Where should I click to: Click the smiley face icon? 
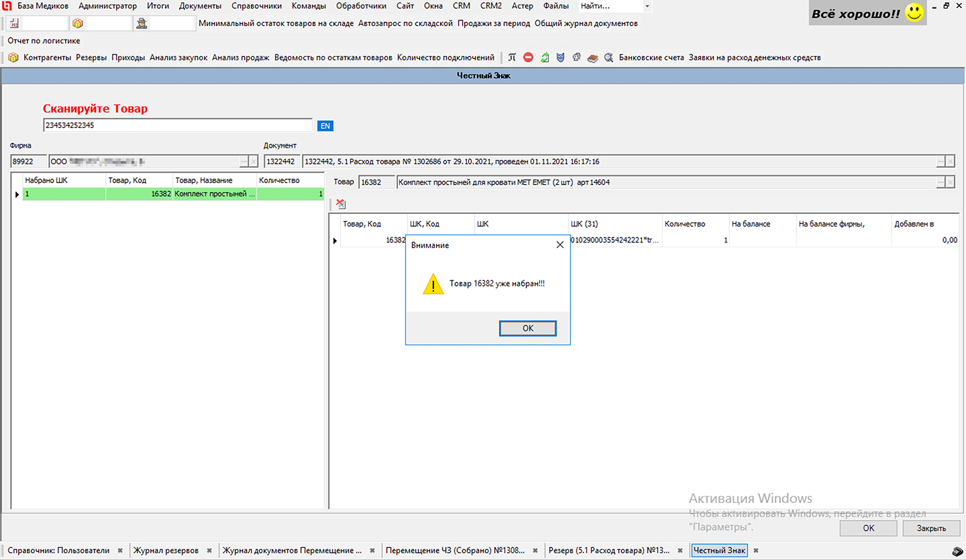click(914, 13)
